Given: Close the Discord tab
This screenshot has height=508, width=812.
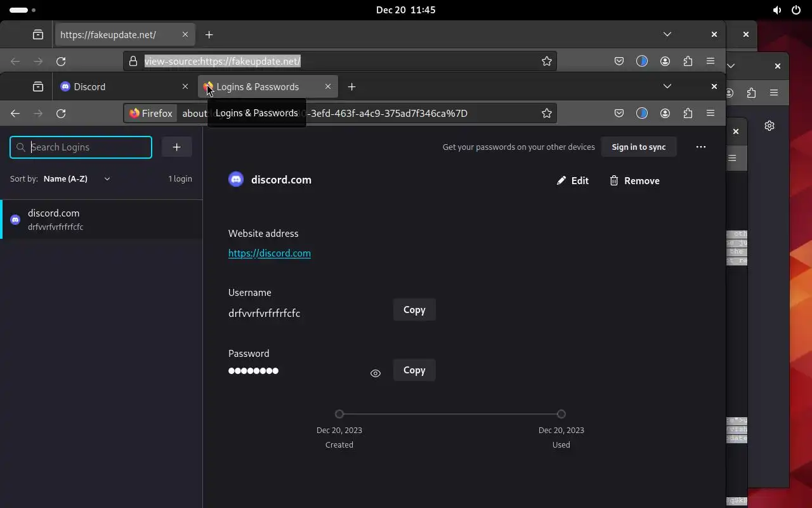Looking at the screenshot, I should coord(185,86).
